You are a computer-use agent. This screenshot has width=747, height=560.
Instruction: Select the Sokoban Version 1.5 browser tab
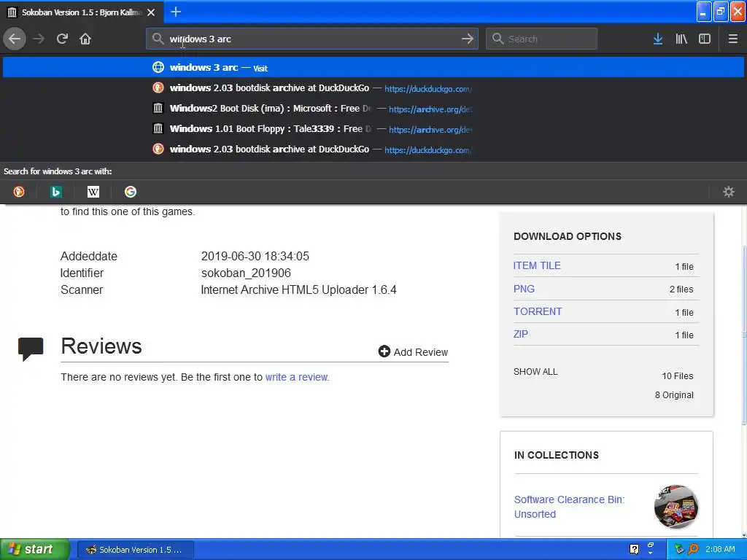[82, 12]
